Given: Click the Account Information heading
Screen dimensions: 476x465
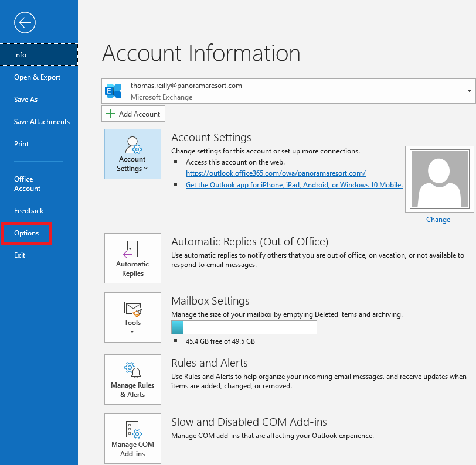Looking at the screenshot, I should click(x=201, y=53).
